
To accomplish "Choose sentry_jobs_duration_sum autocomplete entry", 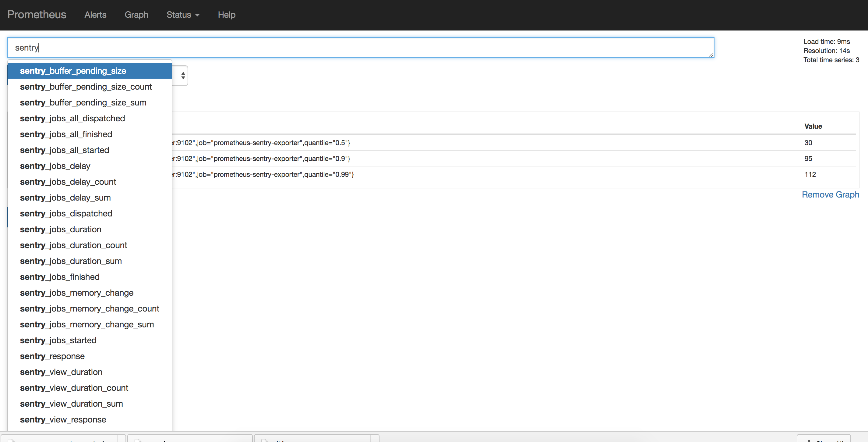I will (71, 261).
